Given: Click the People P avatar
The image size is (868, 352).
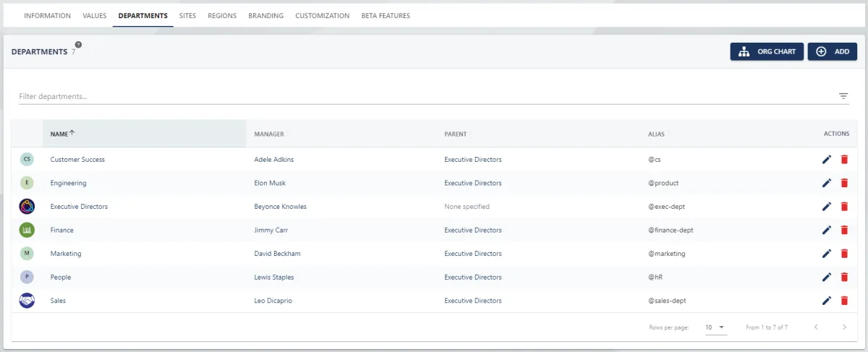Looking at the screenshot, I should pyautogui.click(x=27, y=277).
